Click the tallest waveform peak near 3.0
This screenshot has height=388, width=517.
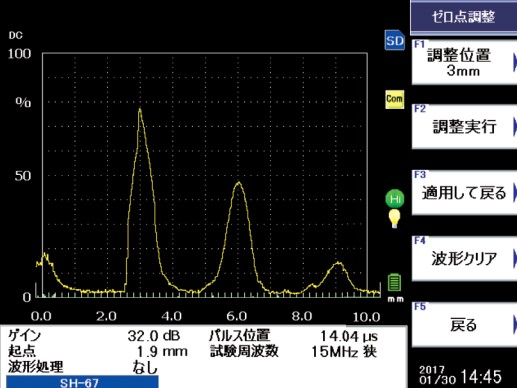click(x=140, y=109)
